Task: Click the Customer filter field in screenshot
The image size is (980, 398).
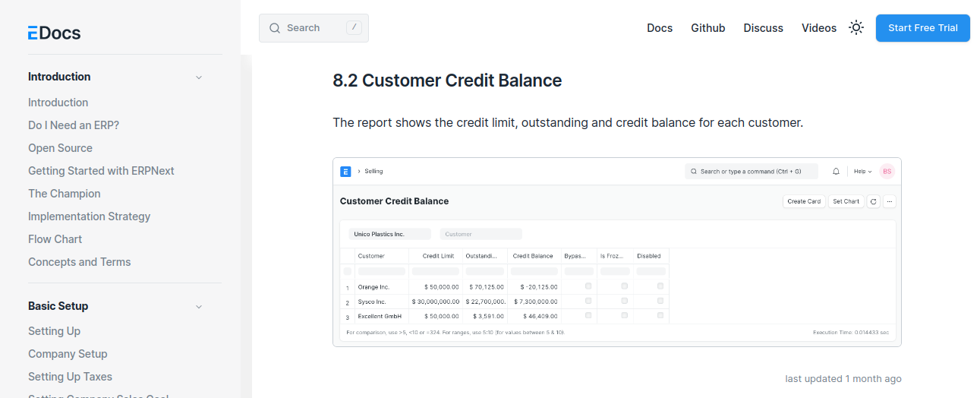Action: [x=481, y=234]
